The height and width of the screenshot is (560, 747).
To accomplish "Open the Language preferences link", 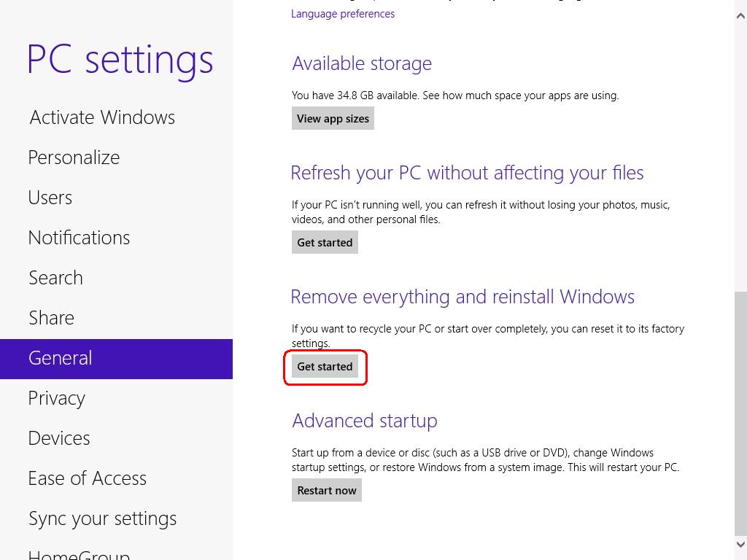I will (342, 13).
